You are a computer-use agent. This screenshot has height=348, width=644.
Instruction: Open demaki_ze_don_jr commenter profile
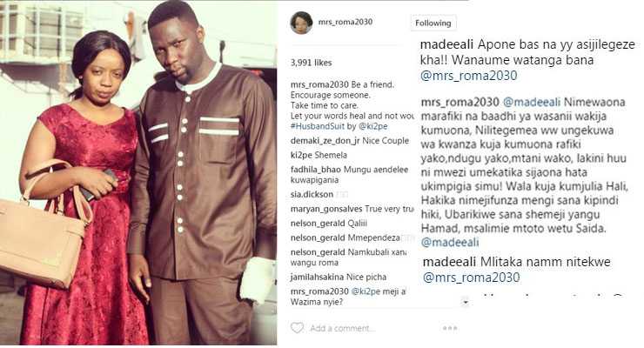coord(325,141)
